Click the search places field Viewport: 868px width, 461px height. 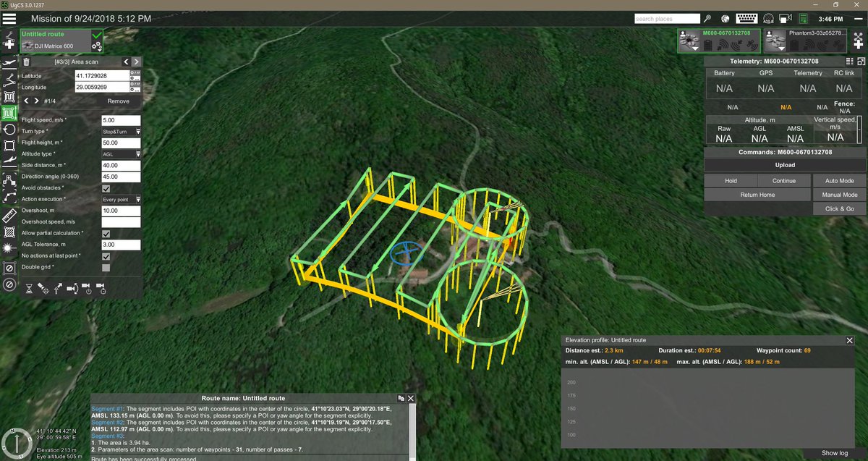click(x=667, y=19)
